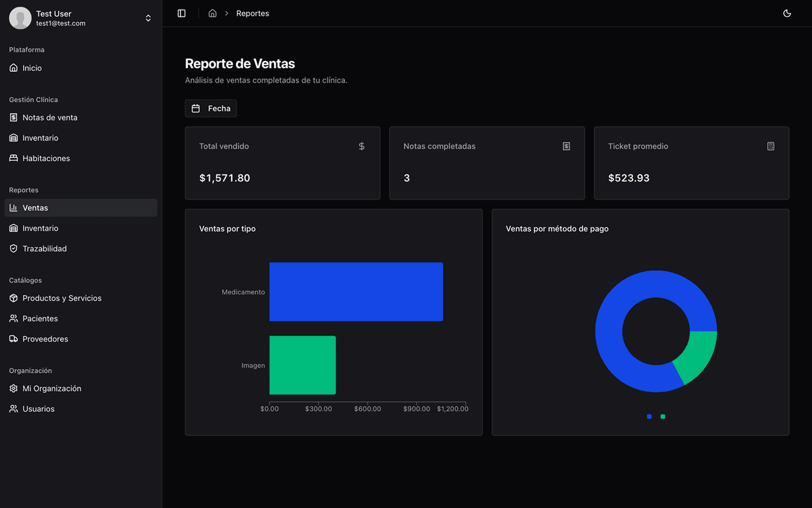Toggle the sidebar panel icon

(182, 14)
